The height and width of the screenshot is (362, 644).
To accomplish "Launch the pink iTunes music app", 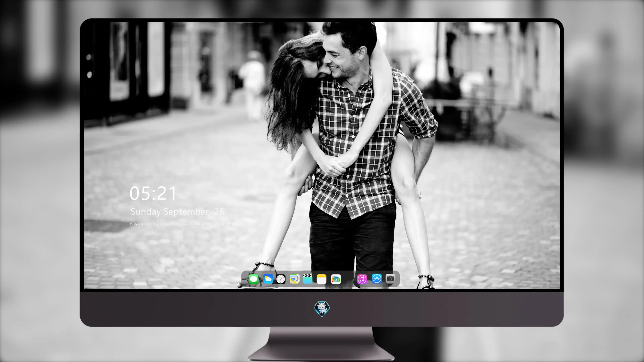I will click(x=362, y=279).
